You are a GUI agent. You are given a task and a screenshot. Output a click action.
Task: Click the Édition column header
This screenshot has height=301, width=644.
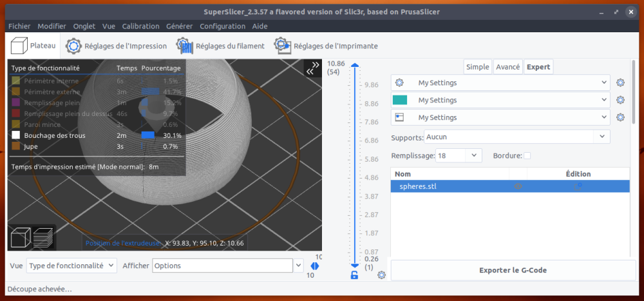pos(578,174)
